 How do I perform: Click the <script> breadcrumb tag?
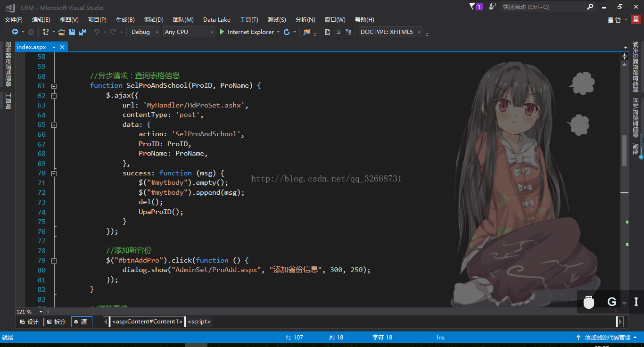[199, 322]
